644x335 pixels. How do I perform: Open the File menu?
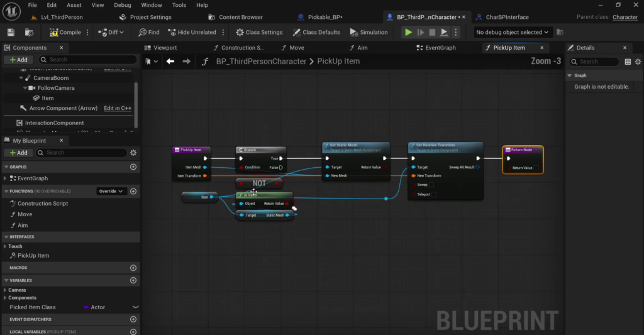click(x=33, y=5)
